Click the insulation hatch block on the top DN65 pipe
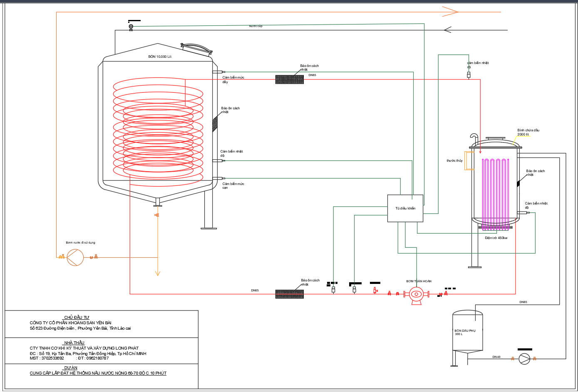578x392 pixels. [290, 79]
